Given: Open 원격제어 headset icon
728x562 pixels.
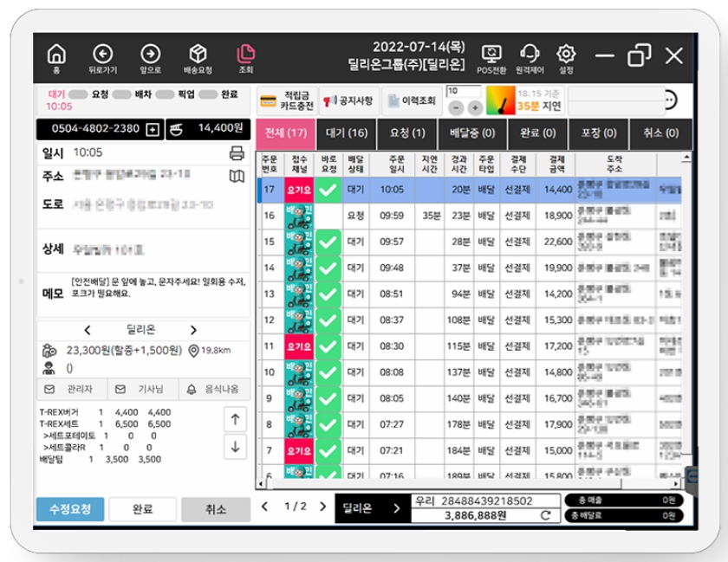Looking at the screenshot, I should click(529, 58).
